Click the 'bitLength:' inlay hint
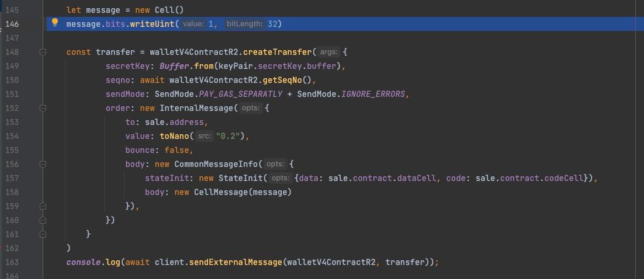 244,24
